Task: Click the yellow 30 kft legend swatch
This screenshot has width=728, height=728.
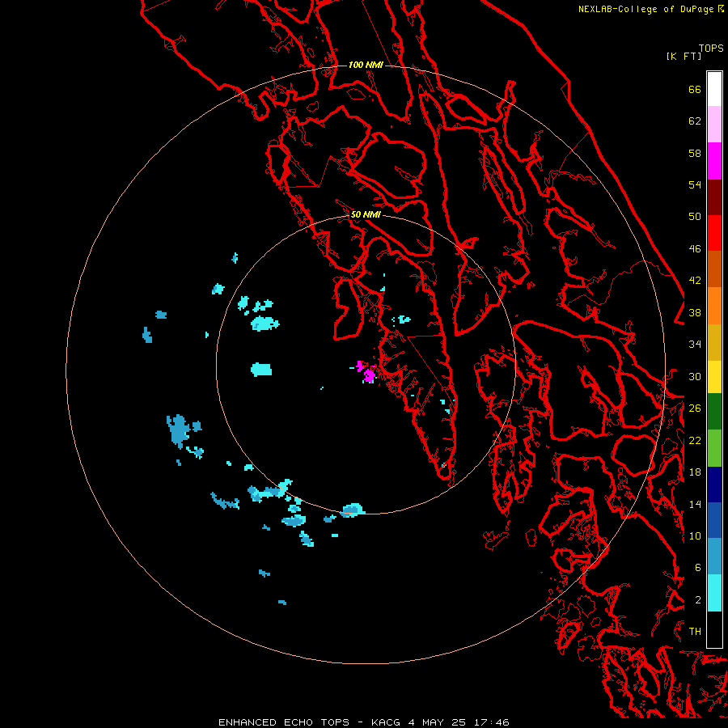Action: click(714, 376)
